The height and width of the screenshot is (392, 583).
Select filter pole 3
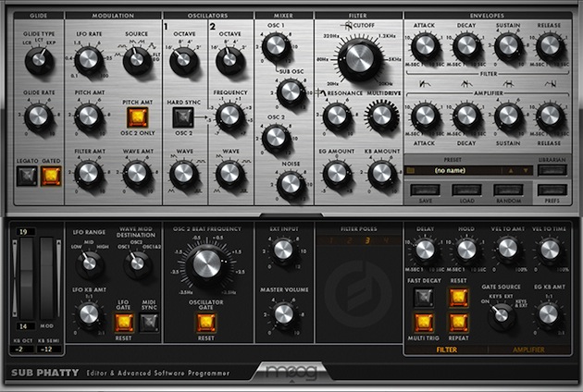tap(367, 240)
